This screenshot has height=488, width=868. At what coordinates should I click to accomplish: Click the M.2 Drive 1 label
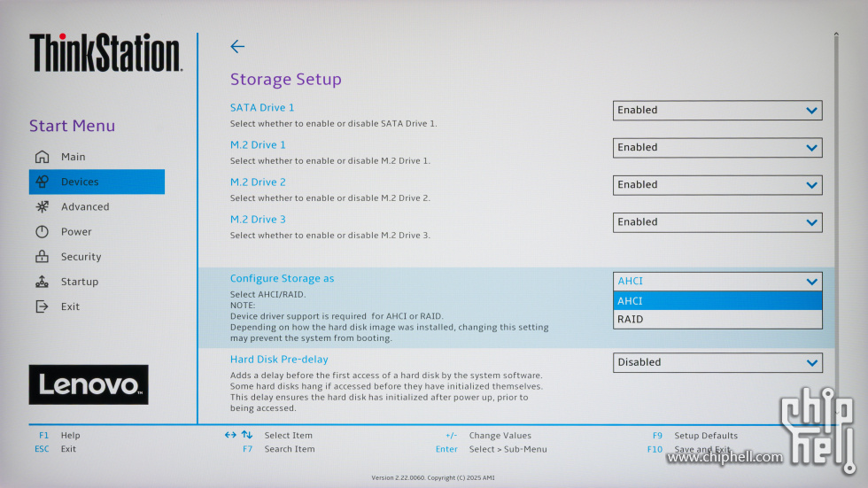click(258, 144)
